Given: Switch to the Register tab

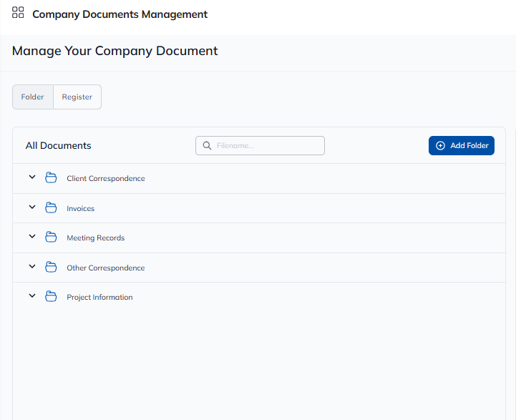Looking at the screenshot, I should (x=77, y=97).
